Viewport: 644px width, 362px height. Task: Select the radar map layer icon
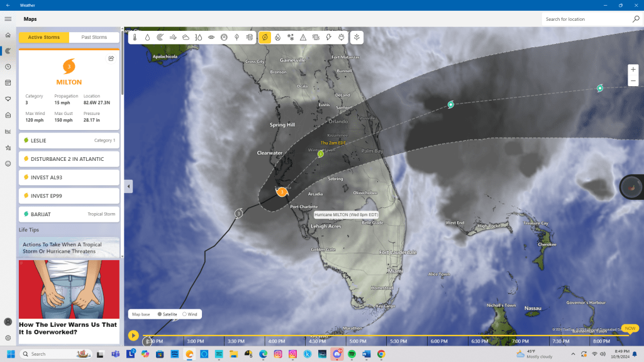(160, 38)
